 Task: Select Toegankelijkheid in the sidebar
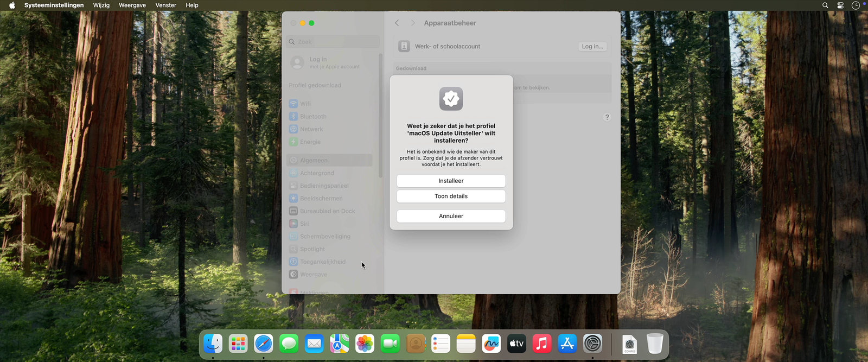click(x=330, y=262)
